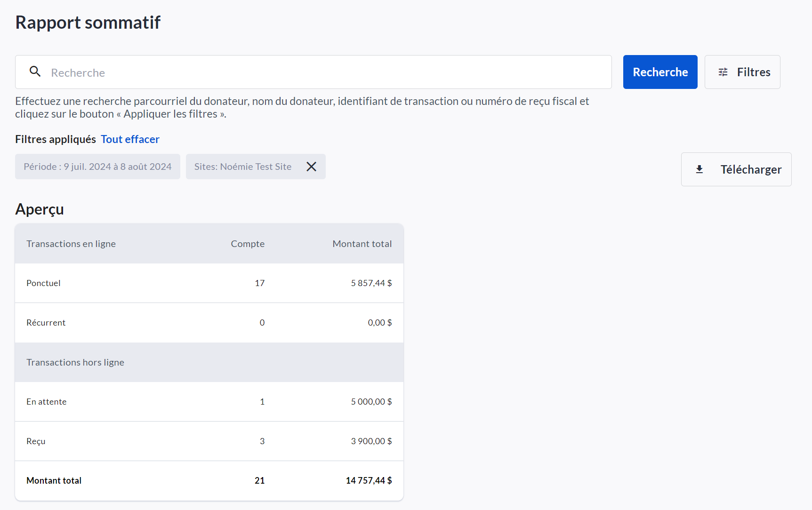Click the Télécharger button label
The width and height of the screenshot is (812, 510).
[751, 169]
